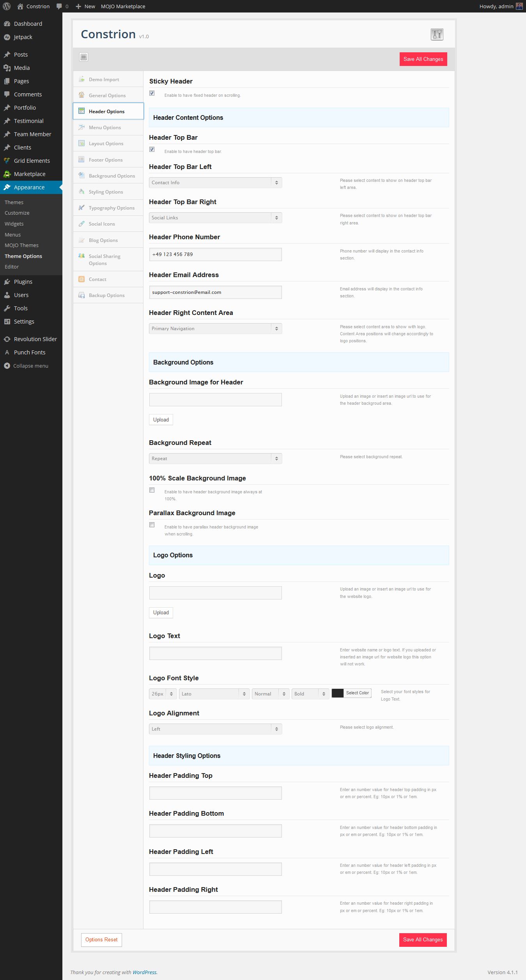Image resolution: width=526 pixels, height=980 pixels.
Task: Open the comments bubble icon in admin bar
Action: point(59,6)
